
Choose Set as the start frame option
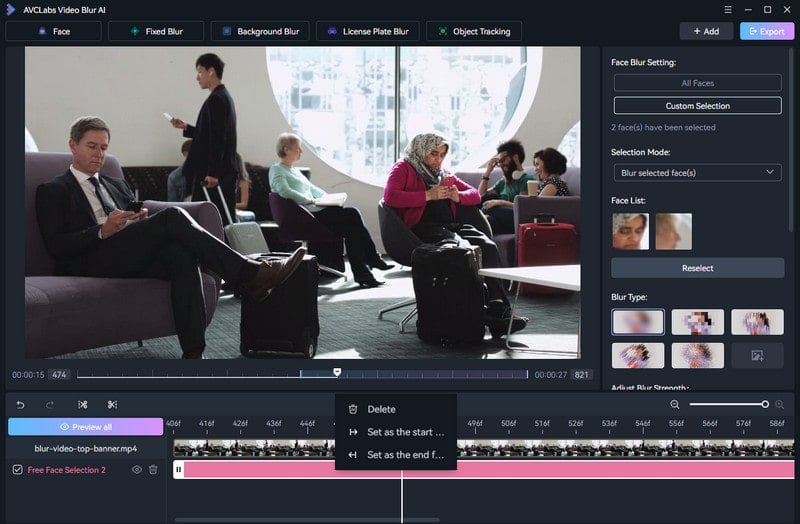coord(396,432)
